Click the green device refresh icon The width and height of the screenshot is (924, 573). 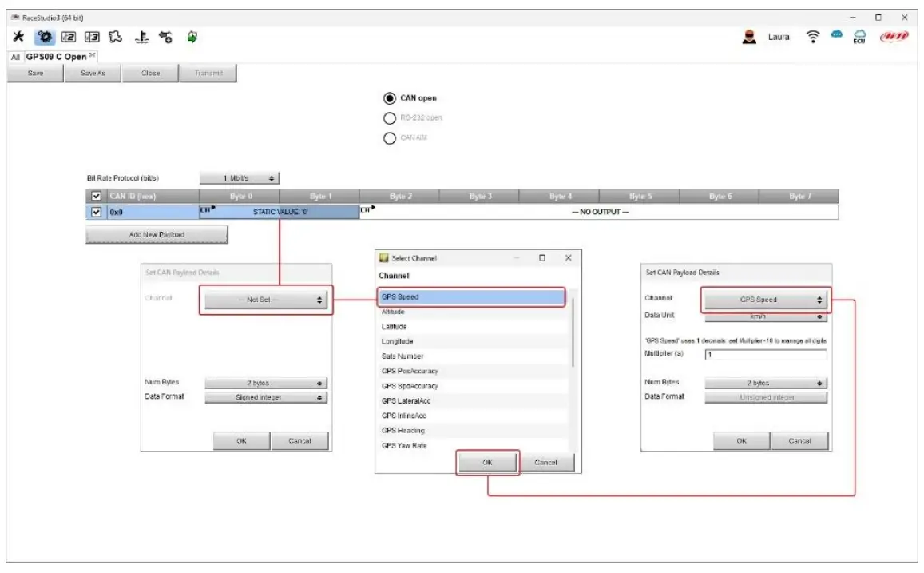pyautogui.click(x=192, y=37)
